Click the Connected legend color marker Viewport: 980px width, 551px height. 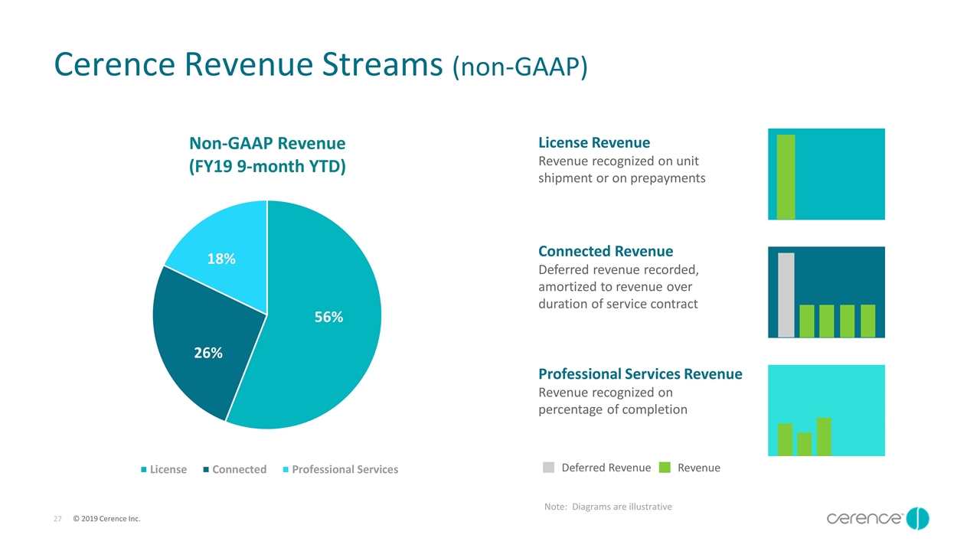pos(206,469)
